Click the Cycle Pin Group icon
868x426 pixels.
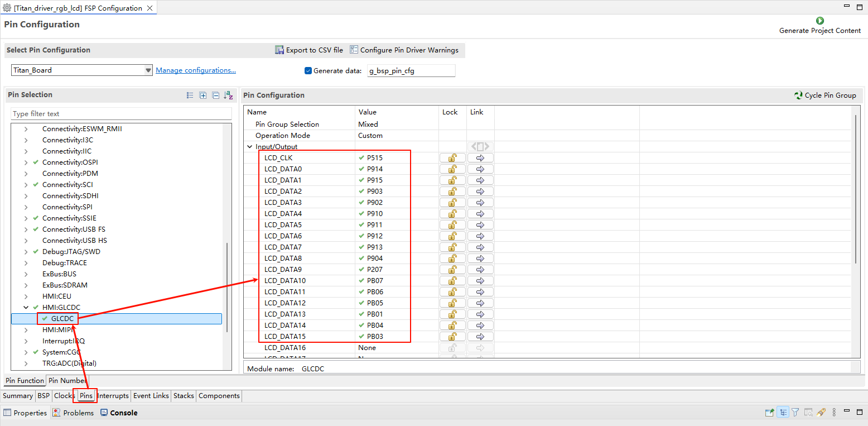pyautogui.click(x=798, y=95)
